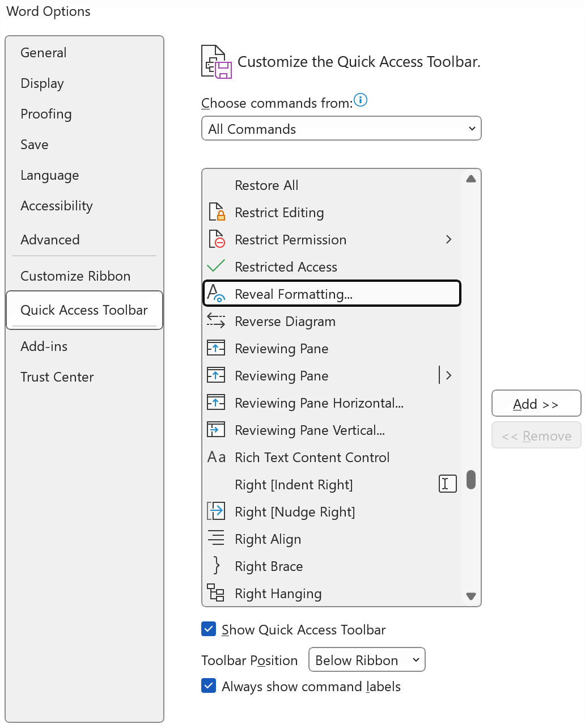Select the Reveal Formatting... command text
The width and height of the screenshot is (585, 728).
click(x=294, y=294)
